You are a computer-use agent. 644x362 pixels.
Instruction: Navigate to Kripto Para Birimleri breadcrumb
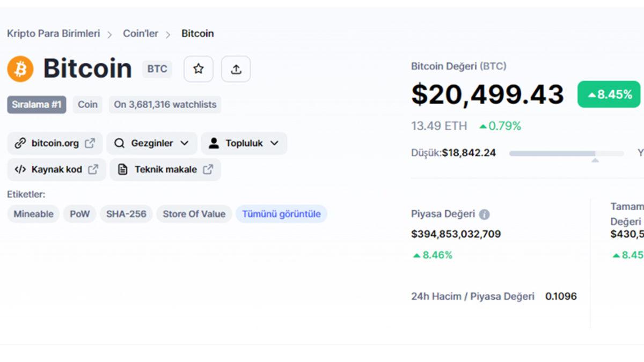(x=53, y=33)
